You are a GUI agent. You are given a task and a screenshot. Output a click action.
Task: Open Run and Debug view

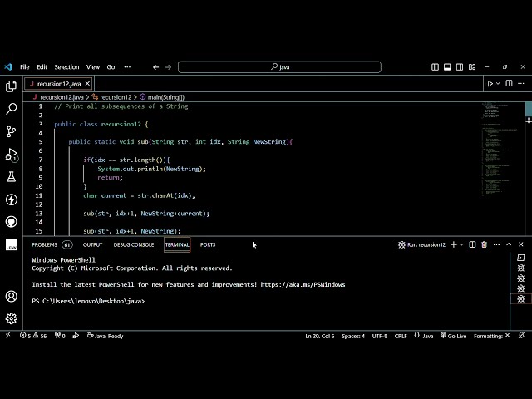(x=11, y=155)
